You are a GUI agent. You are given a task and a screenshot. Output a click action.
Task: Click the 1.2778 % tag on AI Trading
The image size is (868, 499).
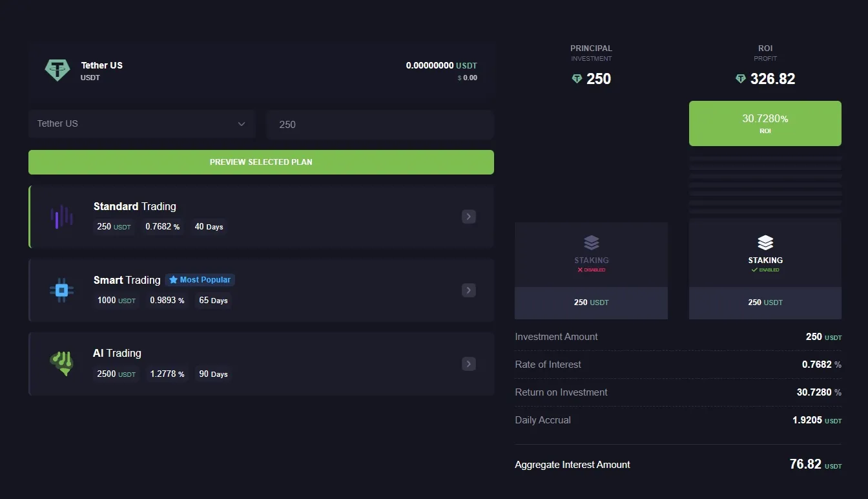pos(167,374)
